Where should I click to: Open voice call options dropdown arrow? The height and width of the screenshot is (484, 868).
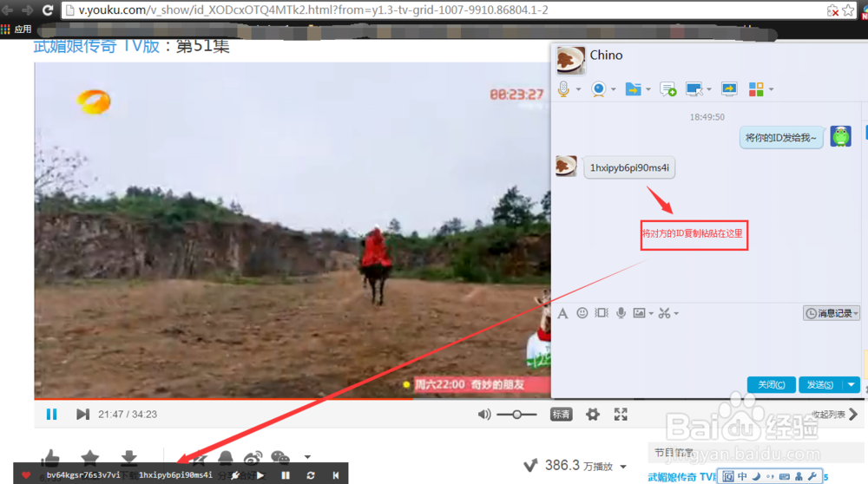(578, 89)
